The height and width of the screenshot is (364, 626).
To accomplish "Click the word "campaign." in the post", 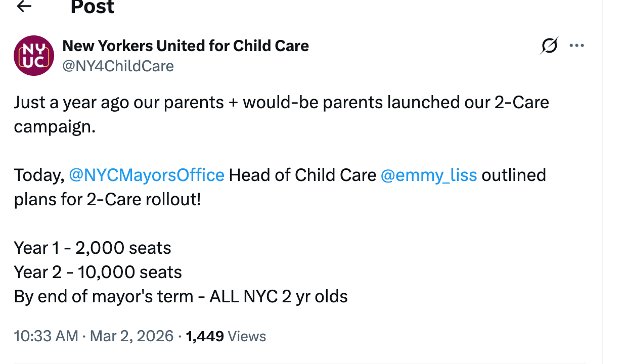I will point(55,126).
